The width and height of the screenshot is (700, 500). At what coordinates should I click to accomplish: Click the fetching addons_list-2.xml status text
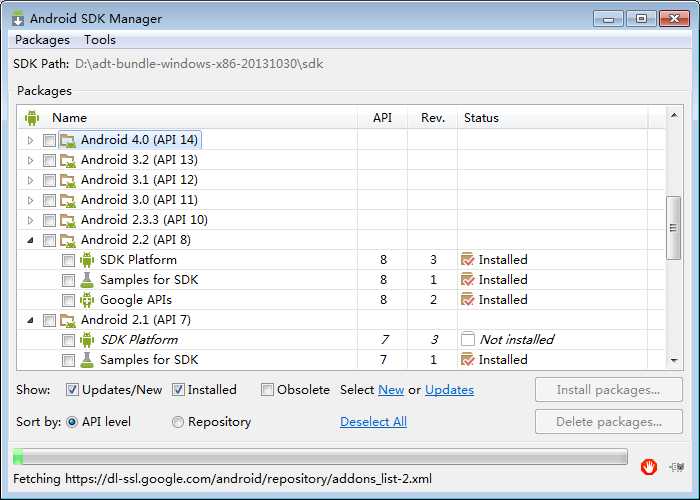[x=222, y=479]
